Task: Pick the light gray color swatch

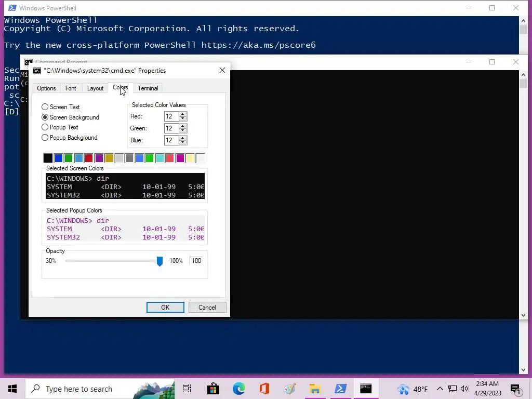Action: coord(119,158)
